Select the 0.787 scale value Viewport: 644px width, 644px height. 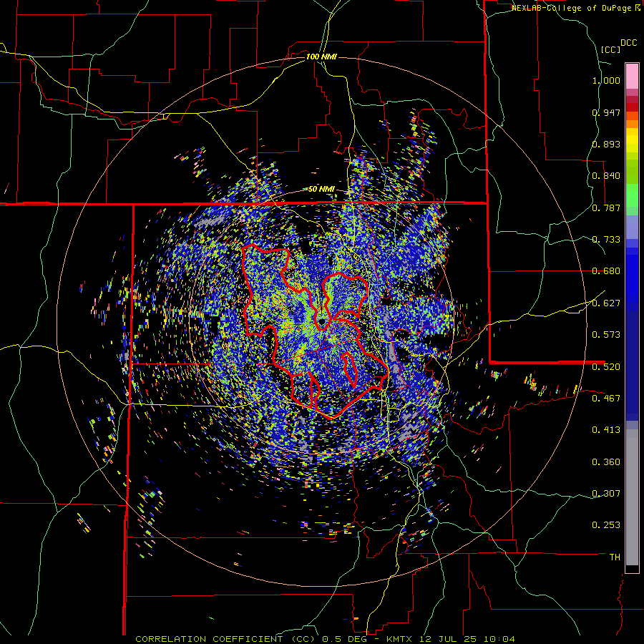pyautogui.click(x=606, y=208)
